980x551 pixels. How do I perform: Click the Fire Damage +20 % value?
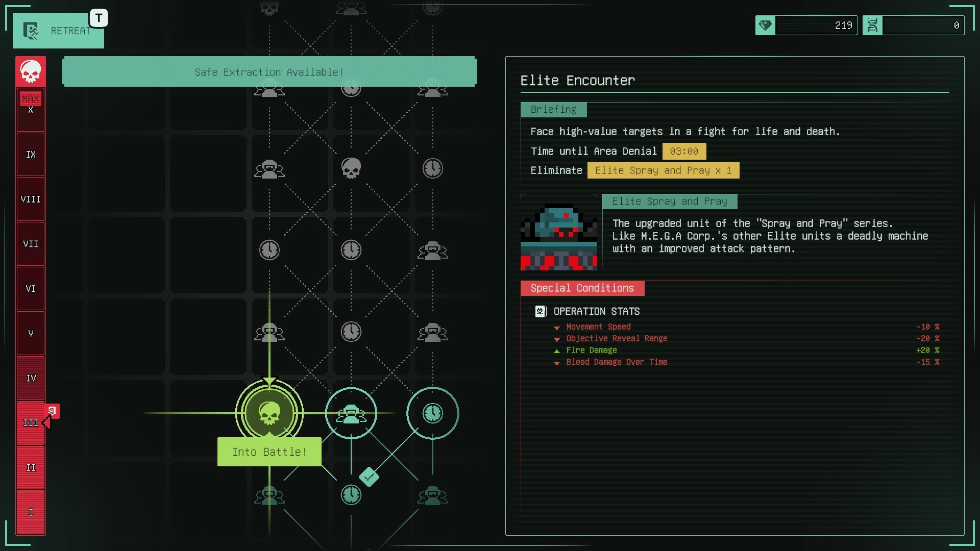pos(928,350)
